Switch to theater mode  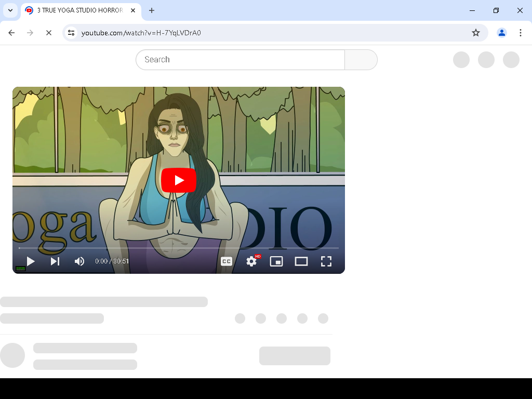tap(301, 261)
